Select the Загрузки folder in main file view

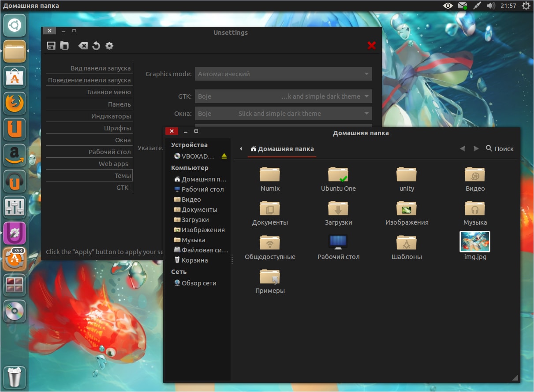click(x=338, y=213)
